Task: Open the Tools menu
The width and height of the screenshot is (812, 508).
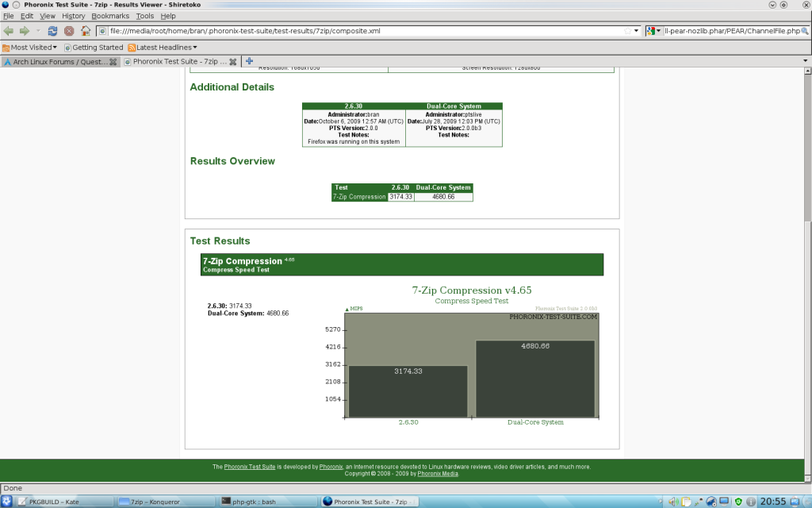Action: pyautogui.click(x=145, y=16)
